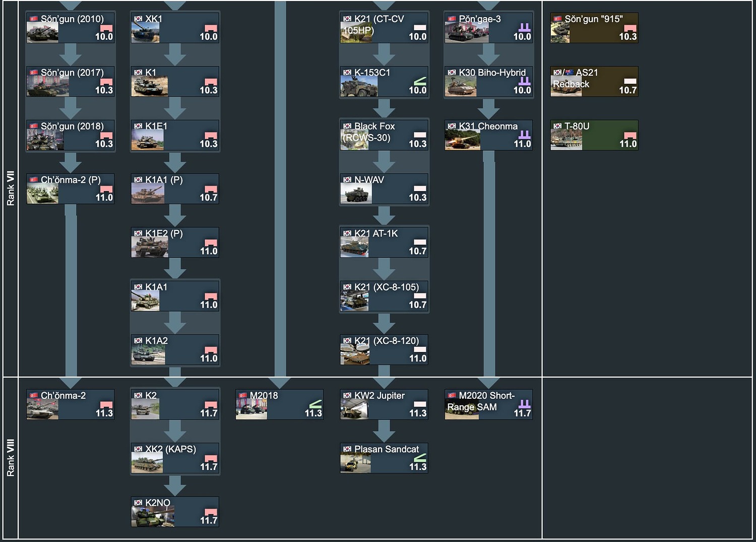Click the North Korean flag on Sŏn'gun (2010)

(x=33, y=18)
